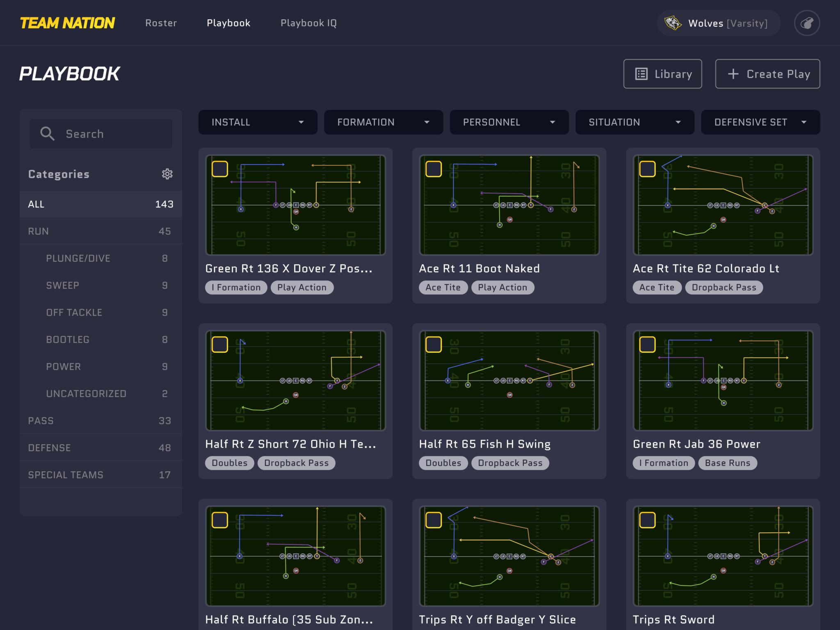Open the FORMATION dropdown
Screen dimensions: 840x630
(x=383, y=122)
